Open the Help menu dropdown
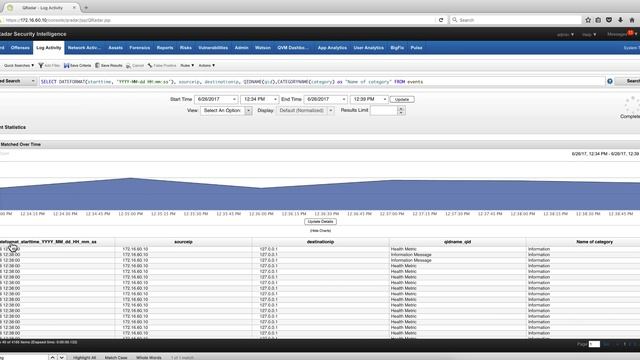Viewport: 640px width, 360px height. click(589, 35)
